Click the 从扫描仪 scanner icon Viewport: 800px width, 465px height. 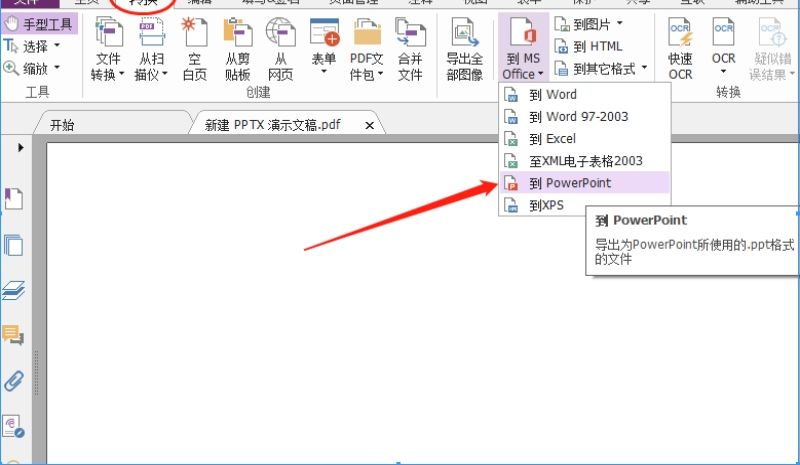151,34
